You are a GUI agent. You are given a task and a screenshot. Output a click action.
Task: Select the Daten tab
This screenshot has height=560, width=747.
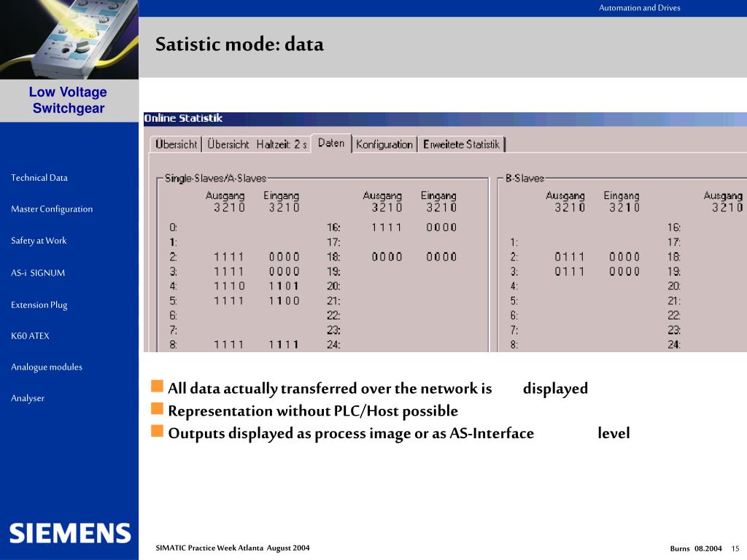click(331, 143)
